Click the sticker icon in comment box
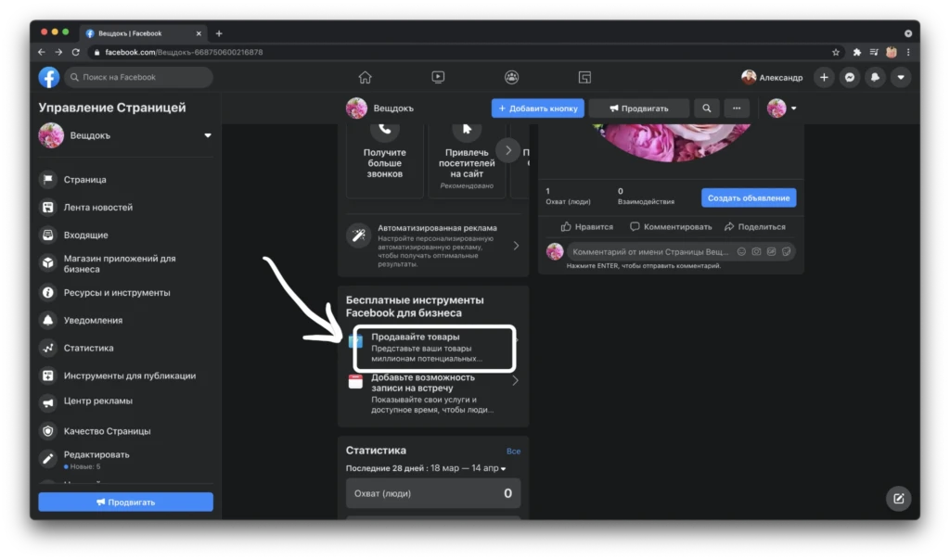950x560 pixels. (787, 252)
